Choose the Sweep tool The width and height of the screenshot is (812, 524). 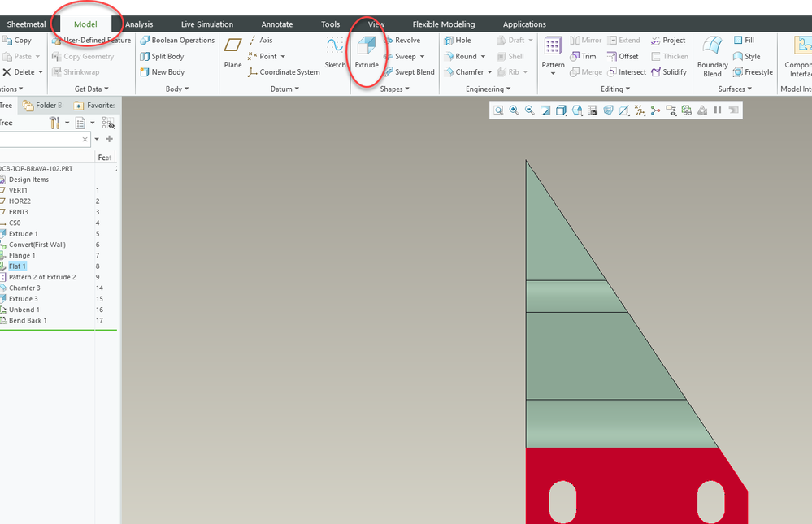400,56
